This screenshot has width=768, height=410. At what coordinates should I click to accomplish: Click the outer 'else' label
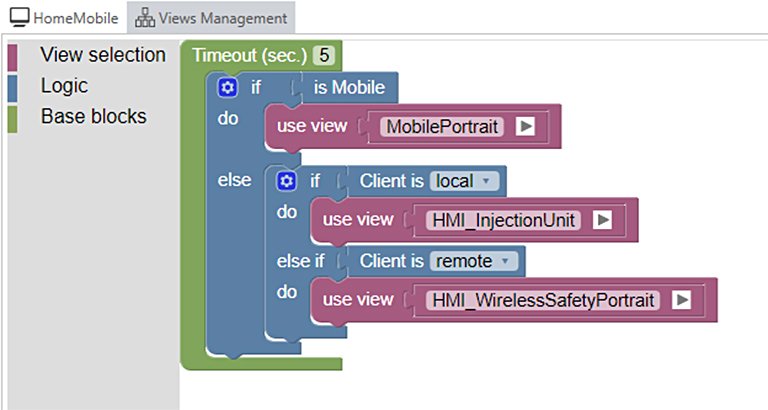tap(234, 180)
